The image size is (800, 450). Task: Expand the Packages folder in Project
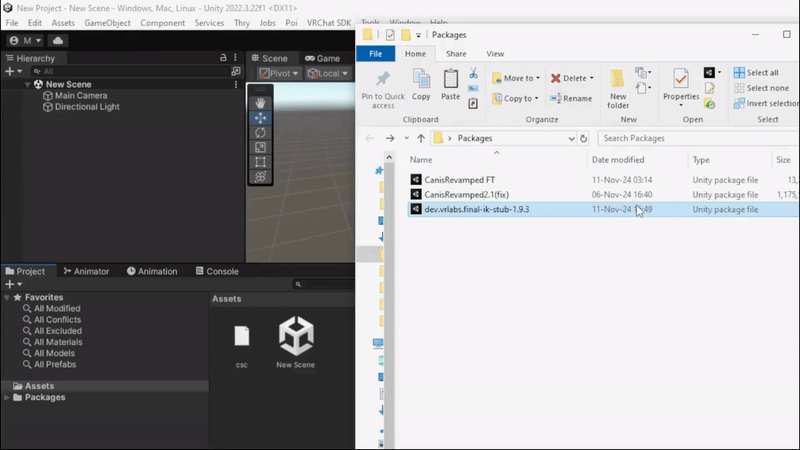pos(7,397)
